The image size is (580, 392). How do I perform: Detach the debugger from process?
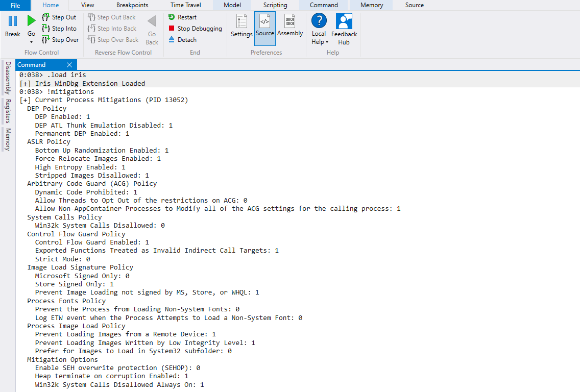point(182,40)
